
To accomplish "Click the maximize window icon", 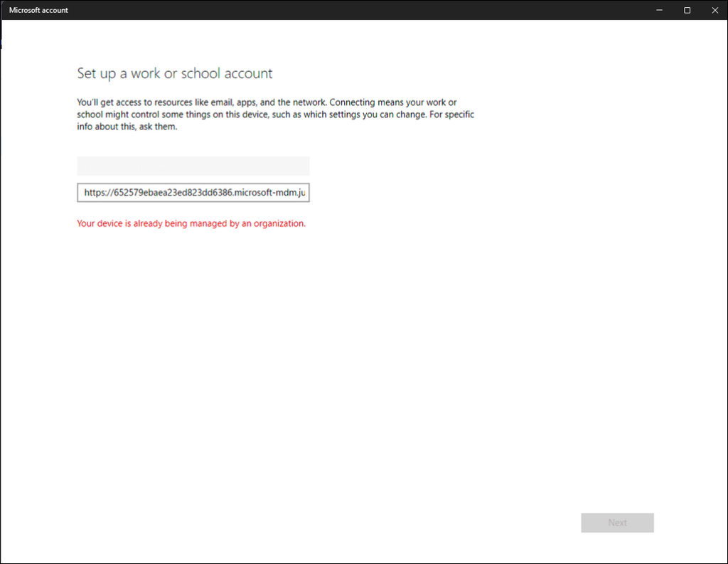I will click(x=687, y=10).
